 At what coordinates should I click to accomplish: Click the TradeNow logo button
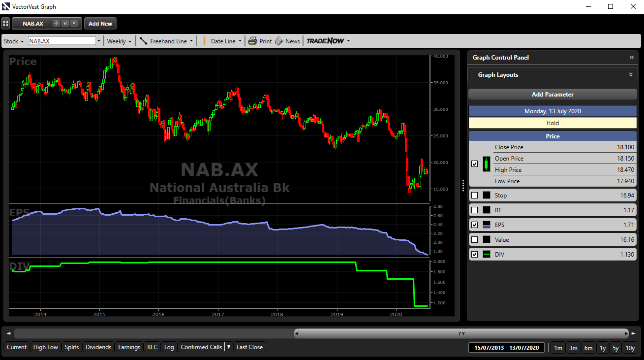(x=325, y=41)
